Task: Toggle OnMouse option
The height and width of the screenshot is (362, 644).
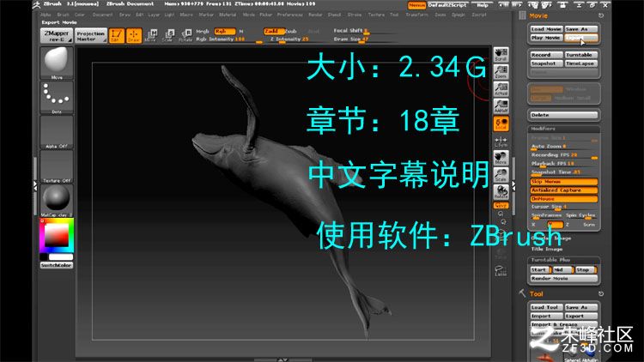Action: [564, 199]
